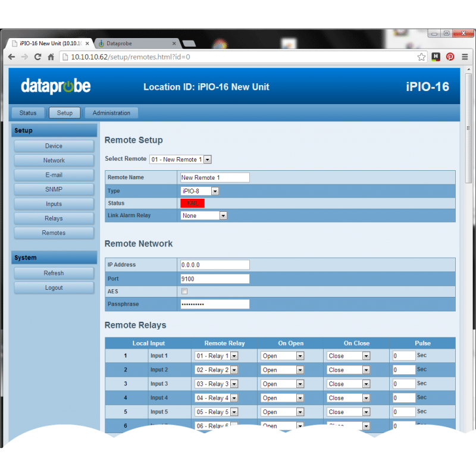Click the scrollbar up arrow
The width and height of the screenshot is (476, 476).
(x=469, y=70)
